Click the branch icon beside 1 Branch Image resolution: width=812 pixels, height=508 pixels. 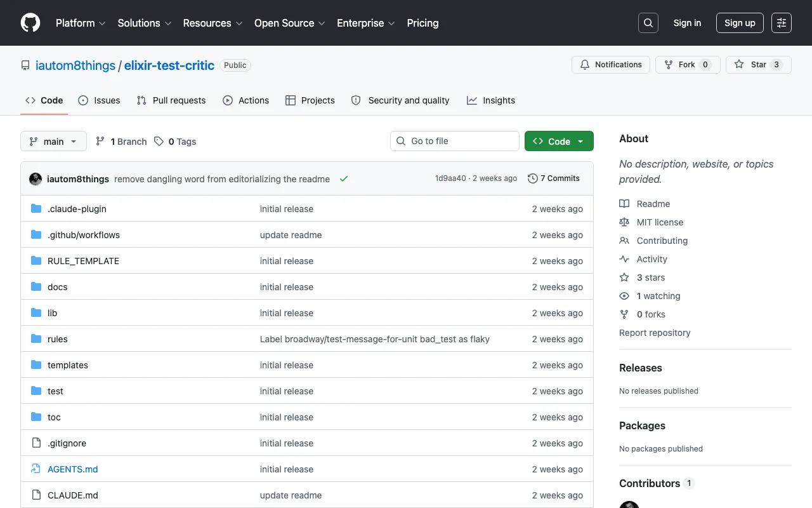click(x=100, y=142)
